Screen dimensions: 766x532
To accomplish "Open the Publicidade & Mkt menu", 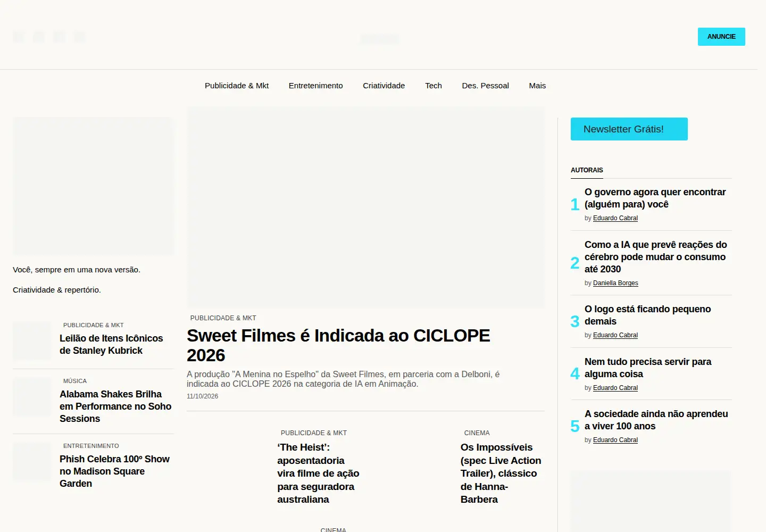I will [237, 86].
